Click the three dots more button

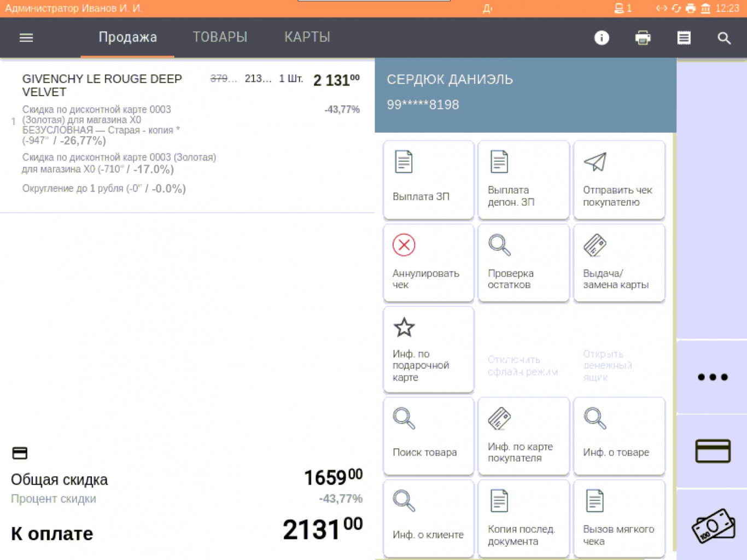click(712, 377)
